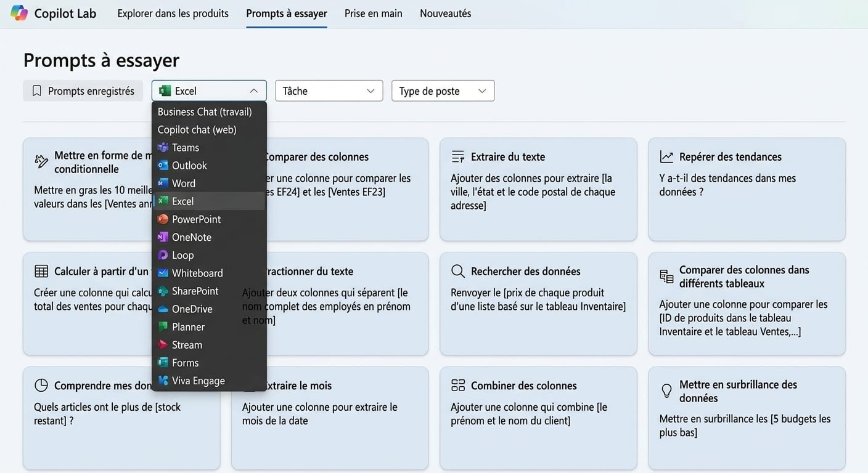This screenshot has width=868, height=473.
Task: Select the Teams icon in the dropdown list
Action: coord(163,148)
